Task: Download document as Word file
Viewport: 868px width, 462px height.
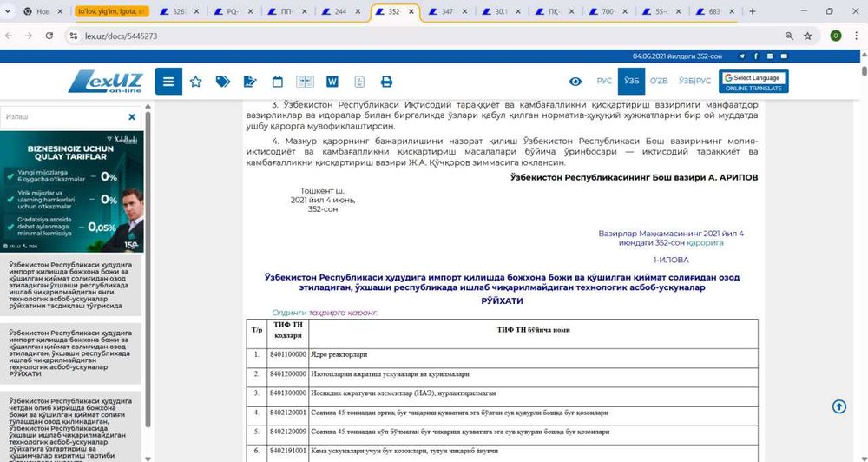Action: 332,82
